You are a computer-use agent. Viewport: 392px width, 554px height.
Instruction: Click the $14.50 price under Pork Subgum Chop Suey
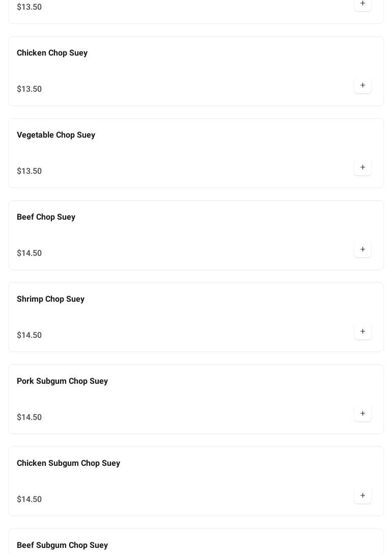(x=30, y=416)
